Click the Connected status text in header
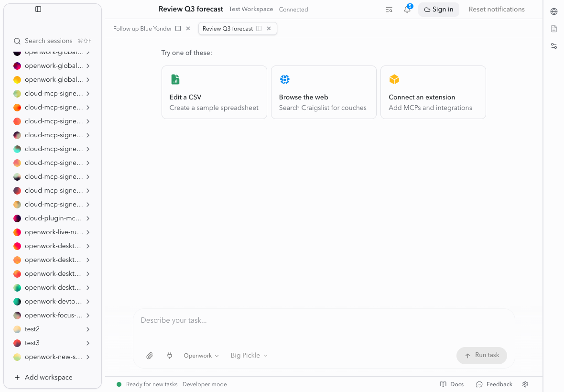The image size is (564, 392). [x=293, y=10]
